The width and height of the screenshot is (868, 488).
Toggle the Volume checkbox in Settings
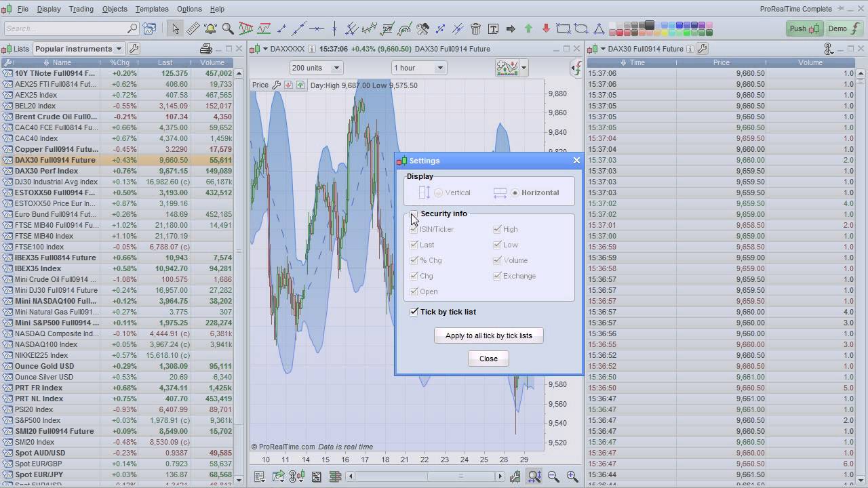(x=497, y=260)
